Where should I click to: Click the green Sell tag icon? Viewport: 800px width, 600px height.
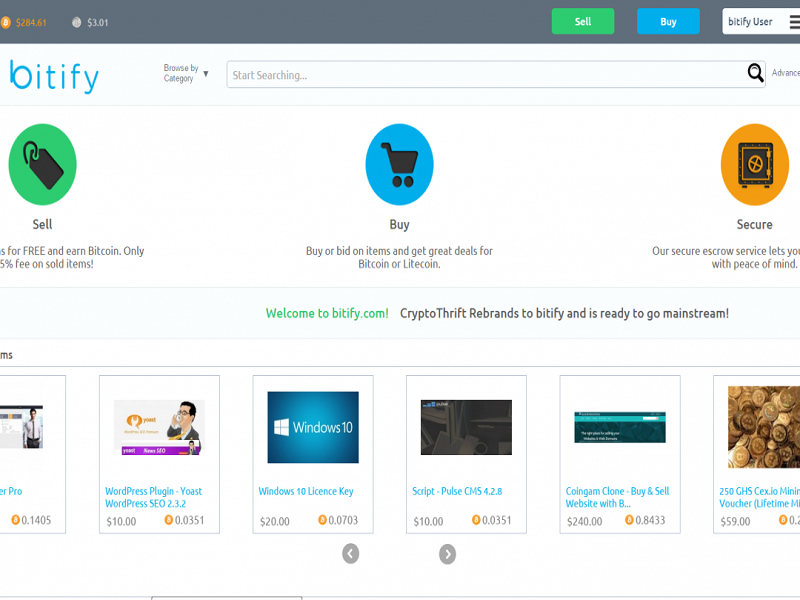(x=42, y=165)
